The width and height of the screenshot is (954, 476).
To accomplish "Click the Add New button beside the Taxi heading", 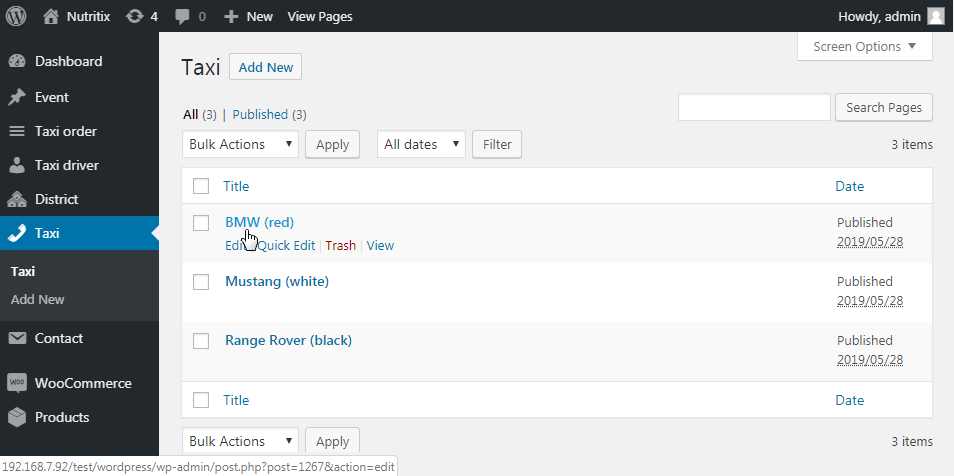I will pyautogui.click(x=265, y=67).
